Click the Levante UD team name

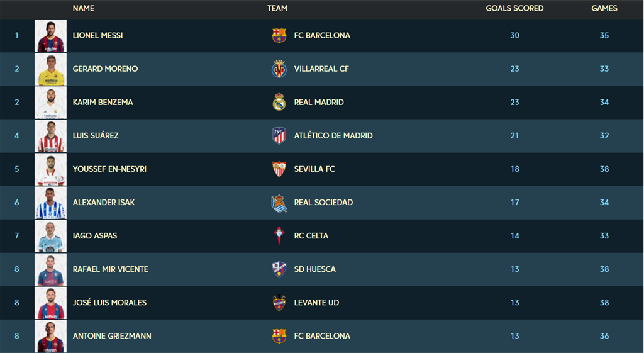click(x=316, y=303)
